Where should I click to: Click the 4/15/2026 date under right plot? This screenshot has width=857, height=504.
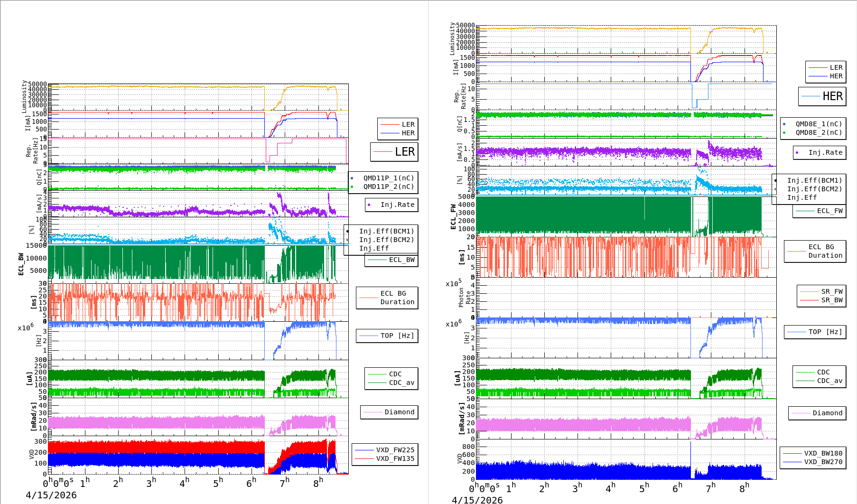[x=477, y=500]
